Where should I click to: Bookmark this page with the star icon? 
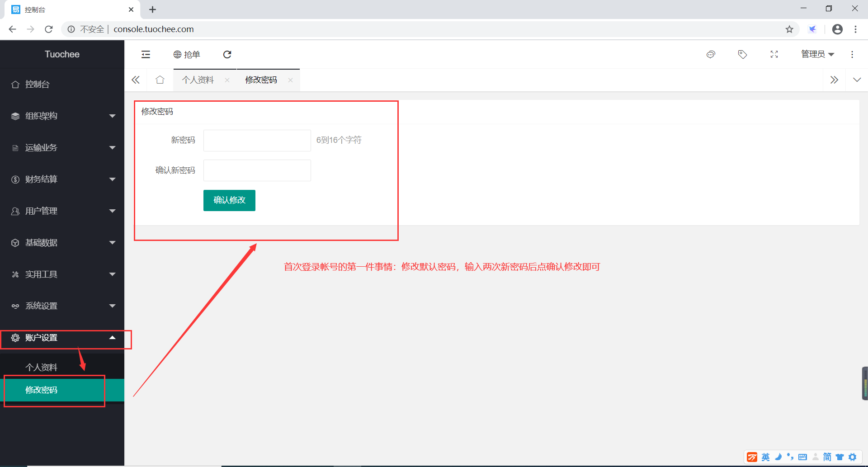(x=789, y=29)
